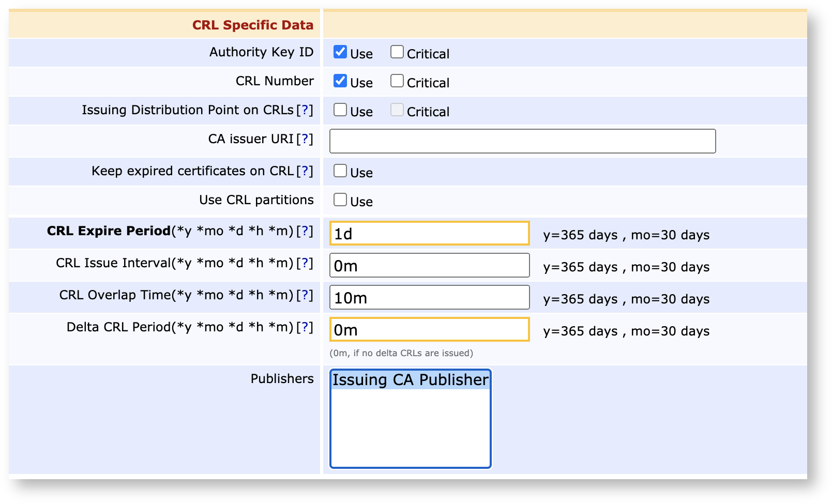Open help for CRL Expire Period
Viewport: 832px width, 504px height.
coord(305,231)
